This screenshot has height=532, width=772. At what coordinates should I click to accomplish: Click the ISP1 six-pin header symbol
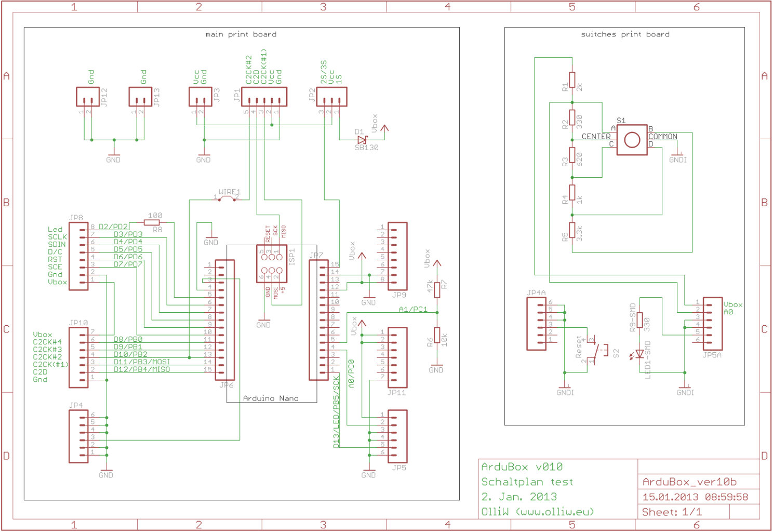(x=271, y=263)
